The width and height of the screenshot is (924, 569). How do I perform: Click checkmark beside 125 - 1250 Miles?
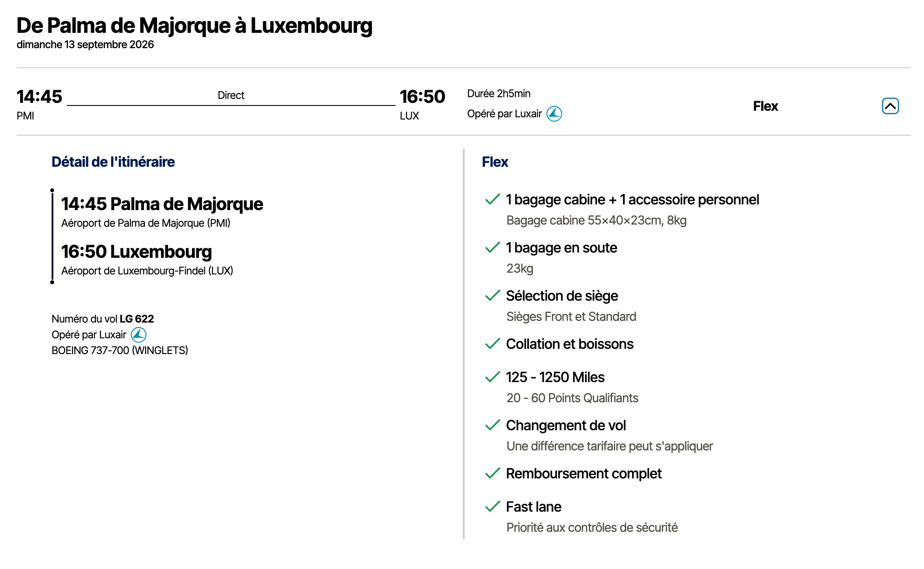(x=493, y=377)
